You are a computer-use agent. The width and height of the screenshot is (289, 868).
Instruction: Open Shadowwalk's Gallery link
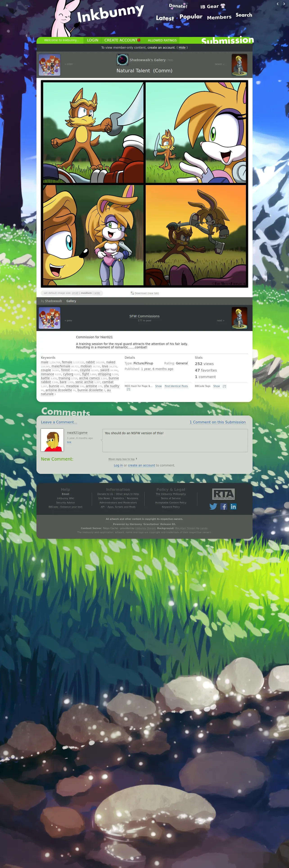[147, 60]
